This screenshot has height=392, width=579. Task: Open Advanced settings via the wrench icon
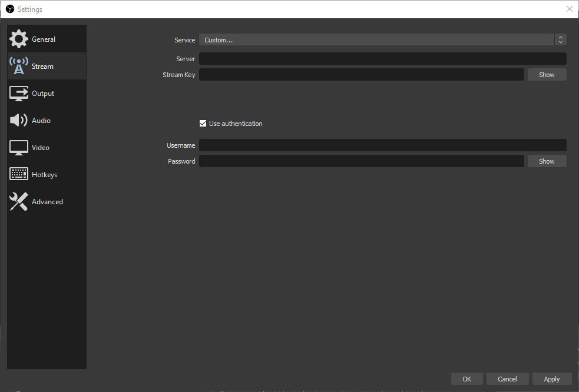(18, 201)
